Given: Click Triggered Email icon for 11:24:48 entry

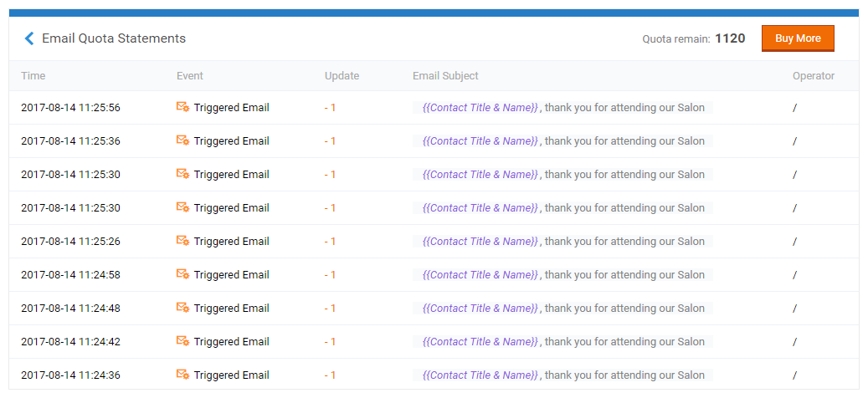Looking at the screenshot, I should click(x=182, y=308).
